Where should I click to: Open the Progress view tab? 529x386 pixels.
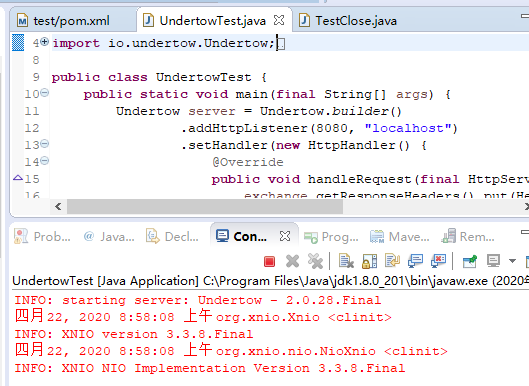tap(331, 237)
